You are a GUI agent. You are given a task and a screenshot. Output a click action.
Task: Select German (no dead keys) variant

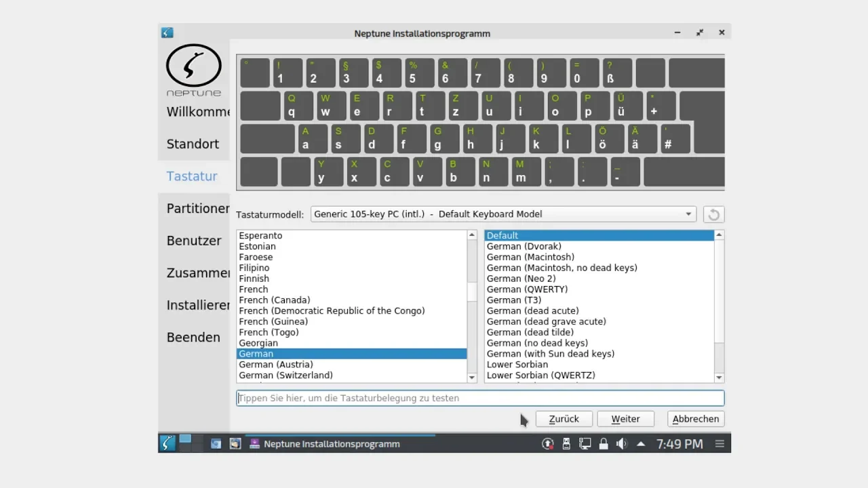(537, 343)
